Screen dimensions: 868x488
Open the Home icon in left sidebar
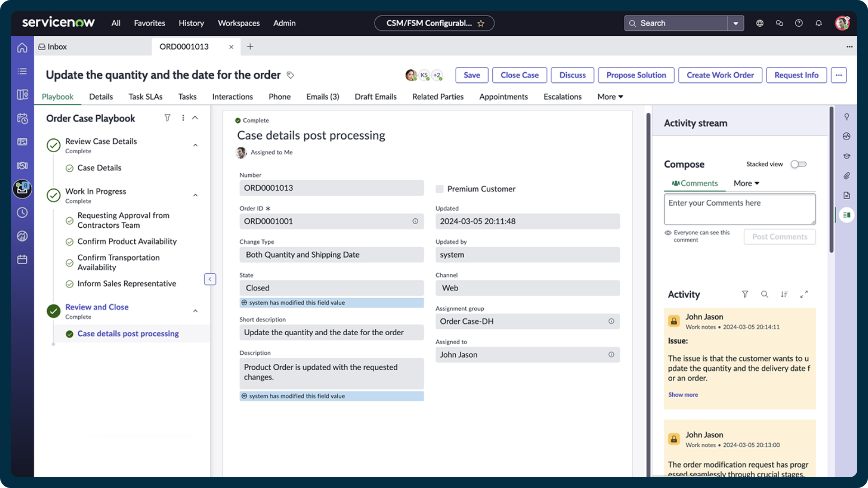pos(22,48)
